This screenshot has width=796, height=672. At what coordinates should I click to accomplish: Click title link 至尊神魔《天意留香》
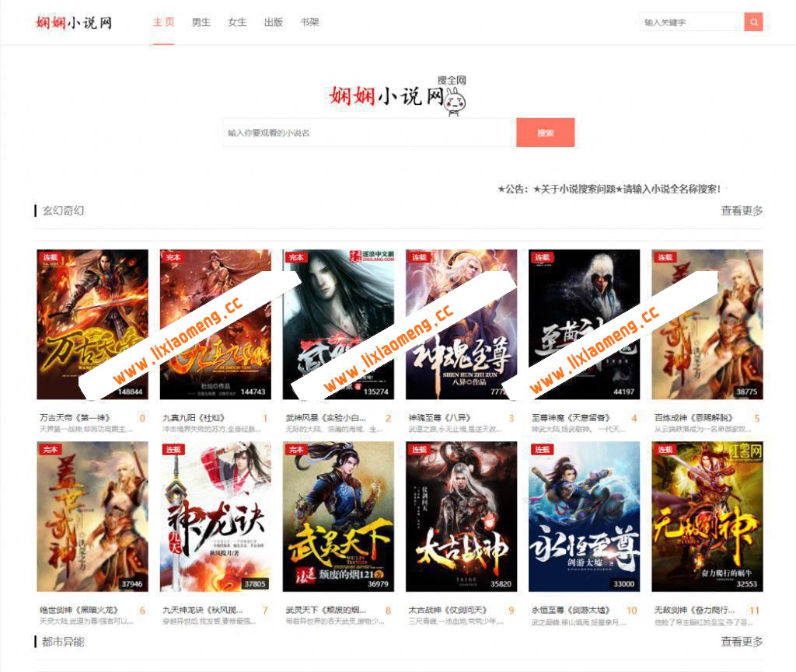570,418
